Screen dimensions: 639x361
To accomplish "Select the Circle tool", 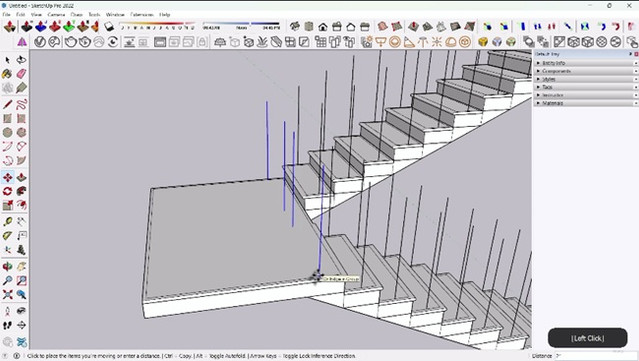I will (x=7, y=132).
